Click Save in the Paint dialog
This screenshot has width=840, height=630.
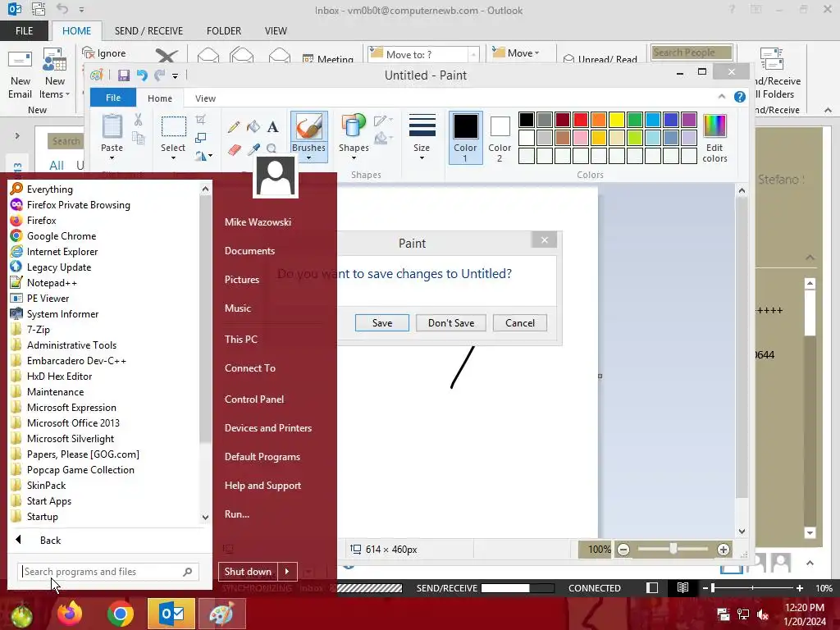click(x=382, y=323)
